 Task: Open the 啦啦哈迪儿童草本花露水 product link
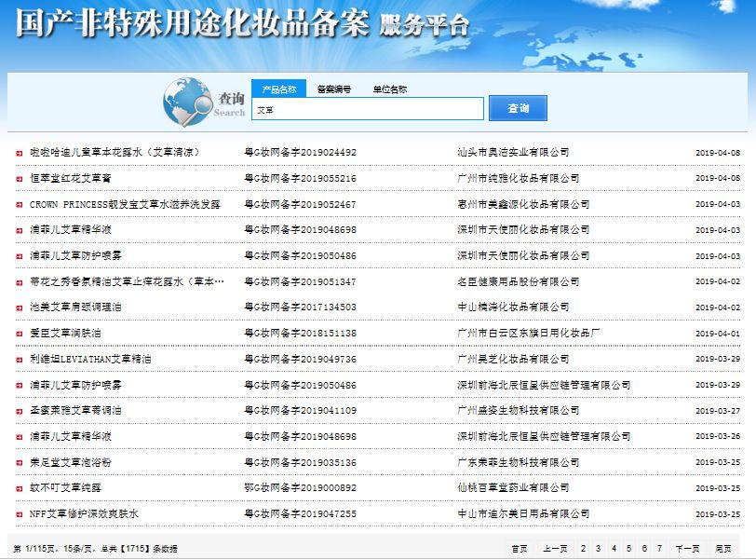[x=115, y=152]
